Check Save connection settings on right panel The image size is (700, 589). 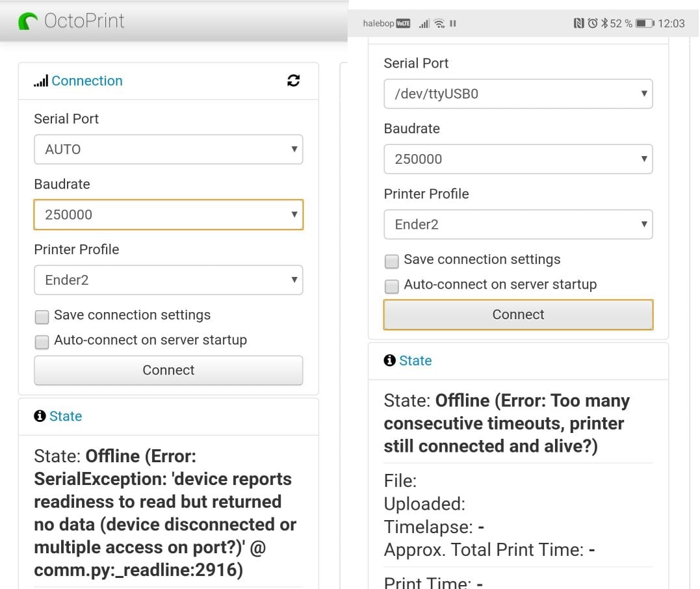(x=391, y=261)
